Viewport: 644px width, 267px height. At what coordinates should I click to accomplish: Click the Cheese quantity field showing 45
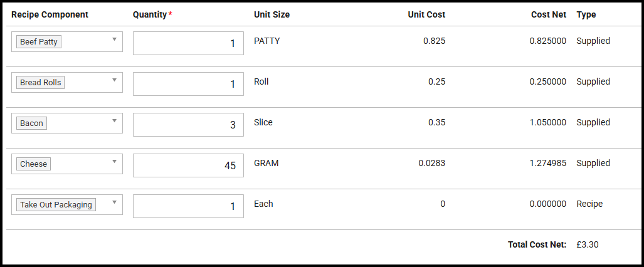(188, 165)
